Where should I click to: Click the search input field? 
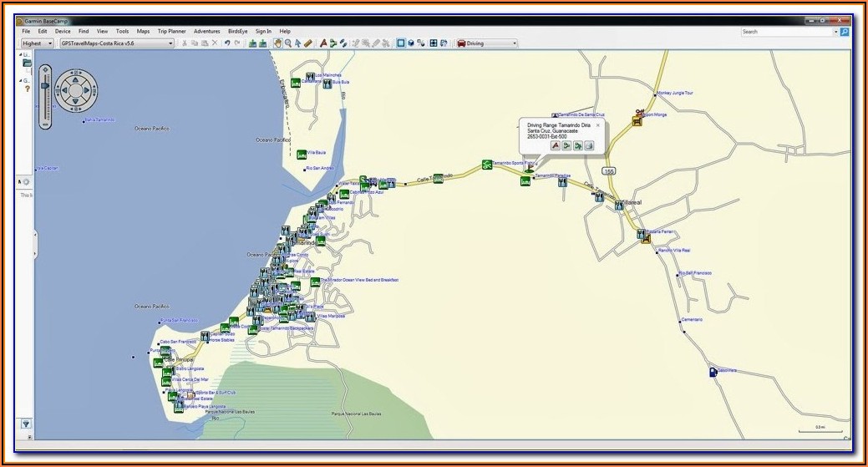[787, 32]
